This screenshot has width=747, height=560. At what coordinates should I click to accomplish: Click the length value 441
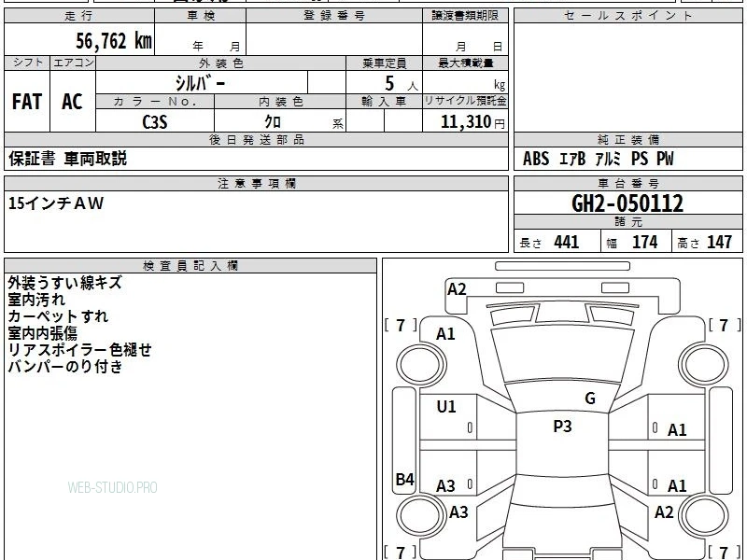pos(567,243)
